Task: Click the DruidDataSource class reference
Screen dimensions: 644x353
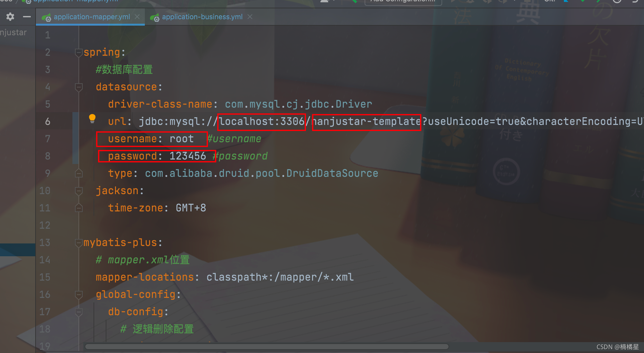Action: pyautogui.click(x=332, y=174)
